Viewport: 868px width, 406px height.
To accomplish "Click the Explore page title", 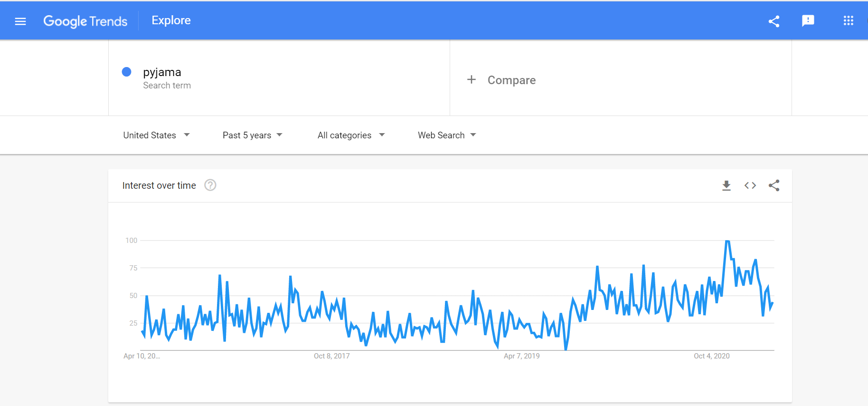I will point(171,20).
